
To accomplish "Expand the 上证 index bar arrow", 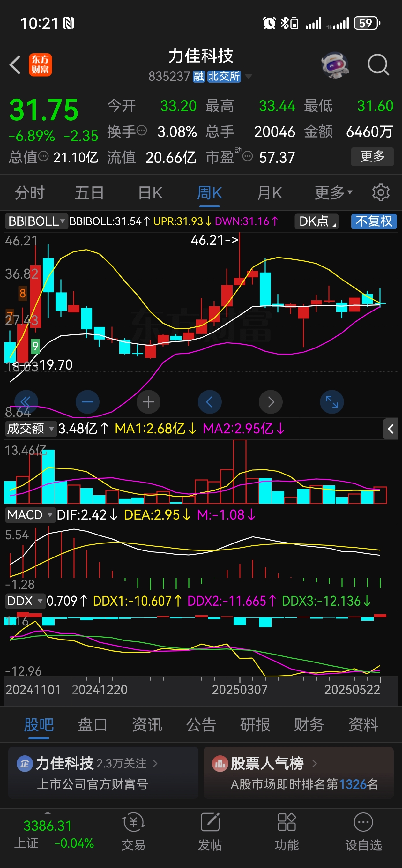I will pos(48,813).
